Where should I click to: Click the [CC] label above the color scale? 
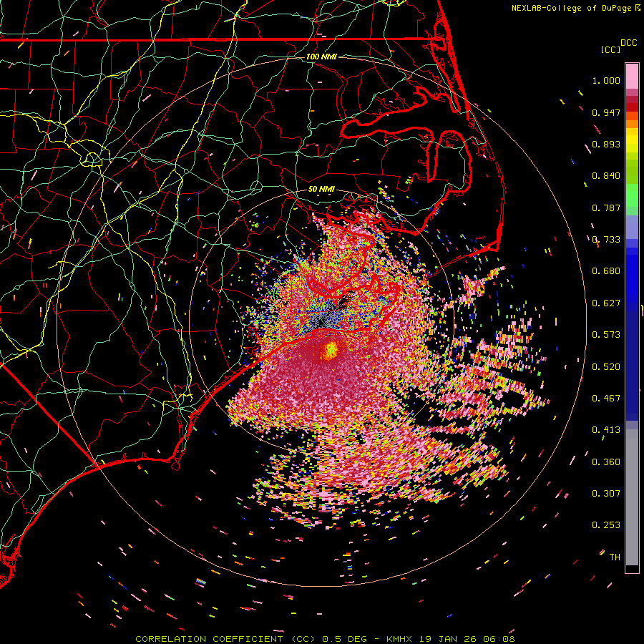[610, 49]
